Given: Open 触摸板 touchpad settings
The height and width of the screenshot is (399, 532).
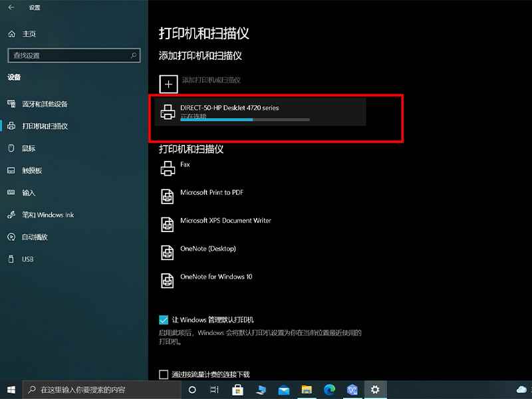Looking at the screenshot, I should click(x=32, y=171).
